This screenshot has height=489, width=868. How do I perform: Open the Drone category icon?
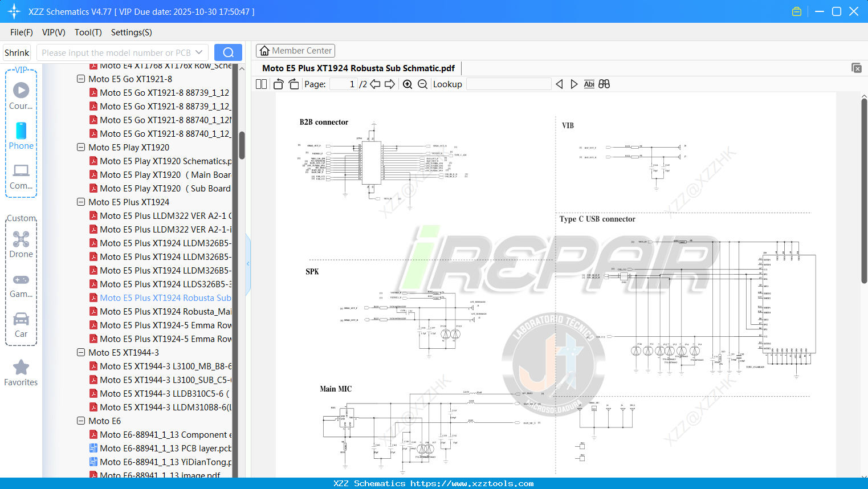point(21,244)
